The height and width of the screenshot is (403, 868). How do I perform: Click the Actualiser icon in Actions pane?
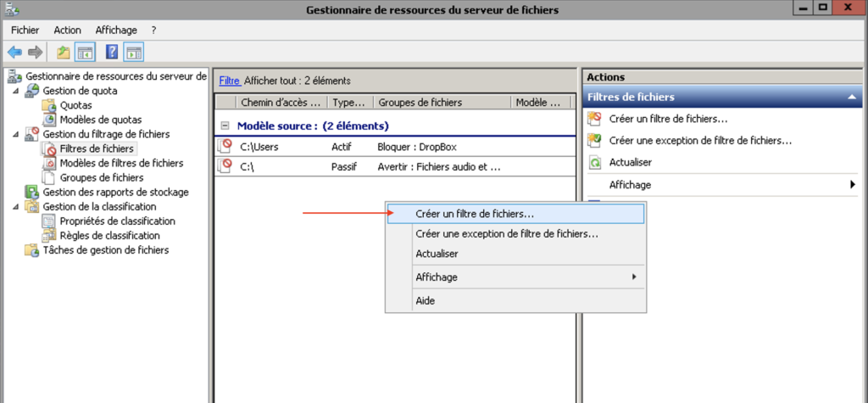click(594, 162)
